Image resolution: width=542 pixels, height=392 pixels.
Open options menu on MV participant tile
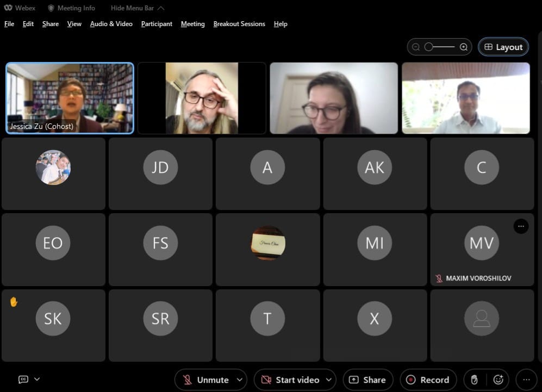[x=521, y=226]
